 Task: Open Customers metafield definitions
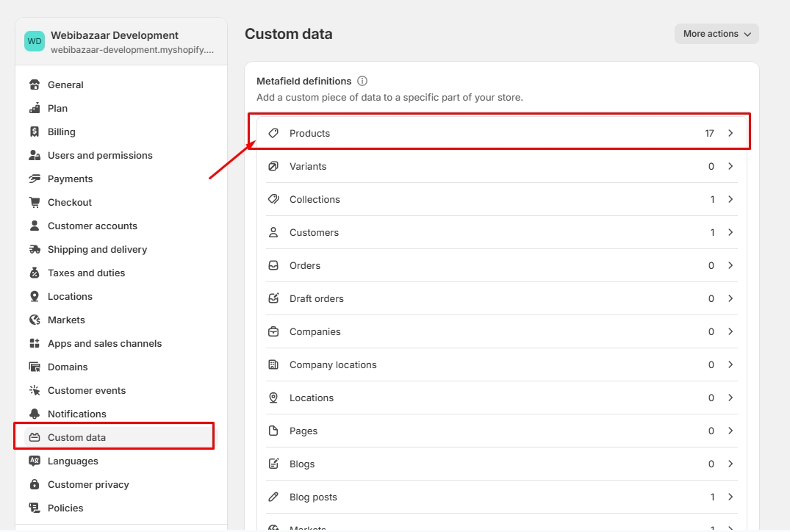[314, 232]
